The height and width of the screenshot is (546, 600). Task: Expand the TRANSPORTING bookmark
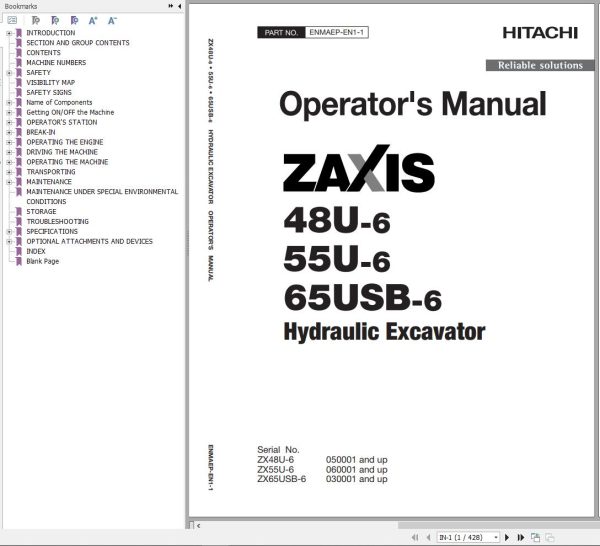[x=9, y=173]
